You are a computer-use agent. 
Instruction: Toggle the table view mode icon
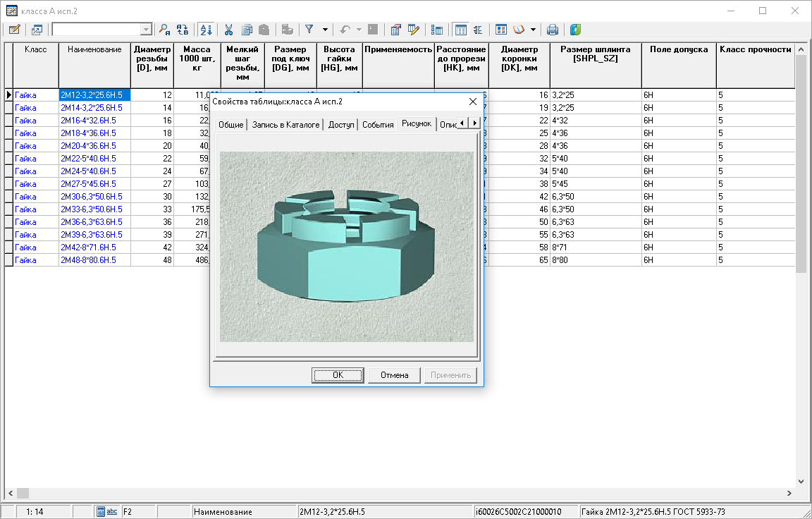[461, 30]
